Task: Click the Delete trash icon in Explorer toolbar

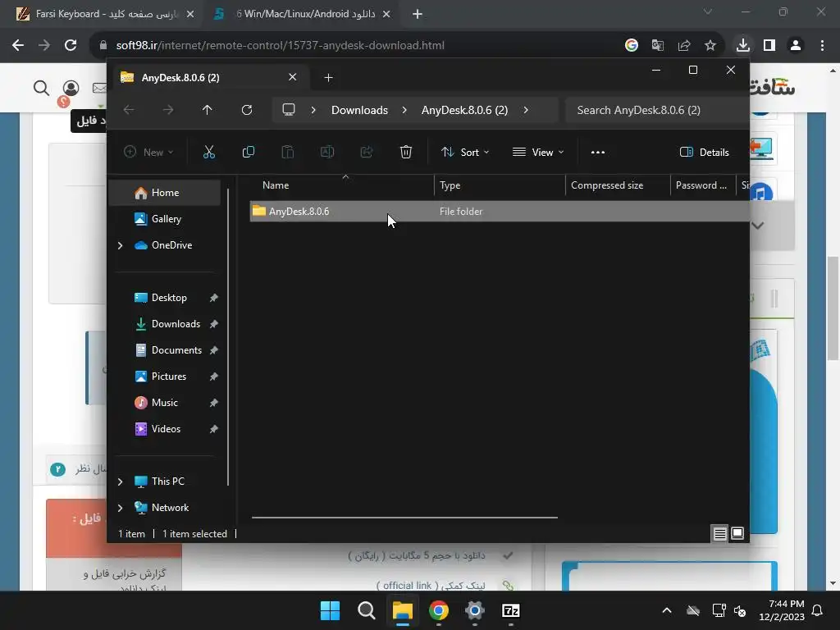Action: [406, 152]
